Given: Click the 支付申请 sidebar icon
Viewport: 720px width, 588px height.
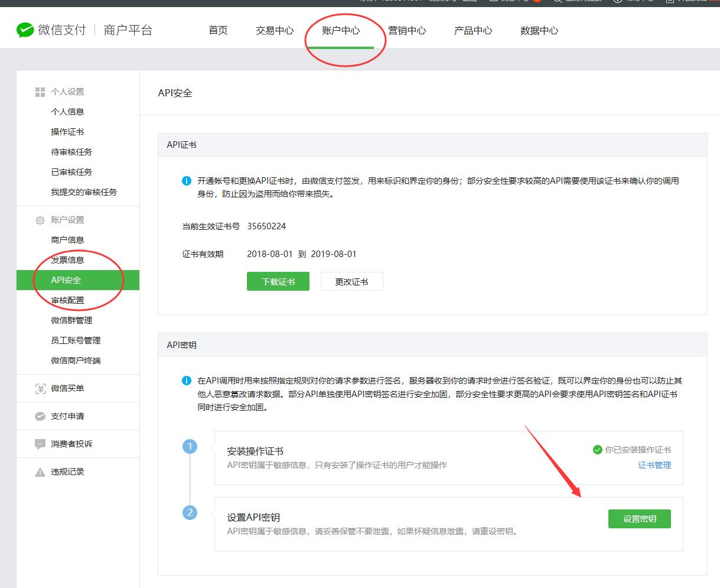Looking at the screenshot, I should point(40,416).
